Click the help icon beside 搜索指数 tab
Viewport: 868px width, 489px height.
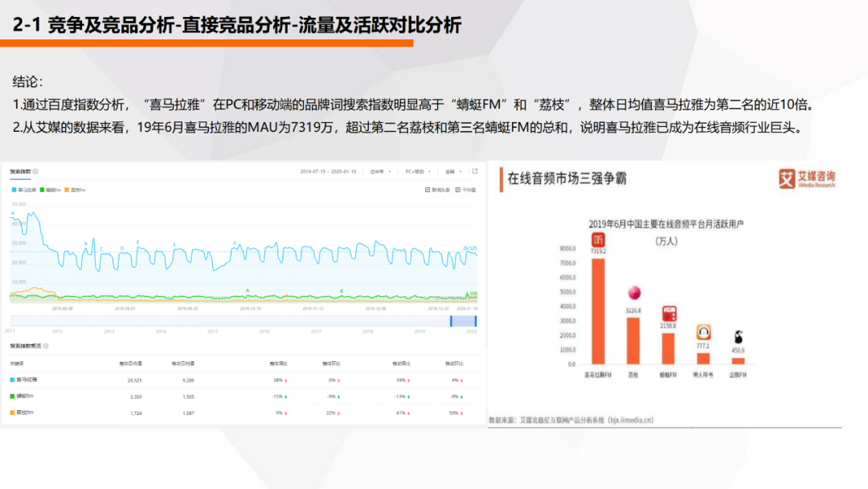(x=36, y=171)
